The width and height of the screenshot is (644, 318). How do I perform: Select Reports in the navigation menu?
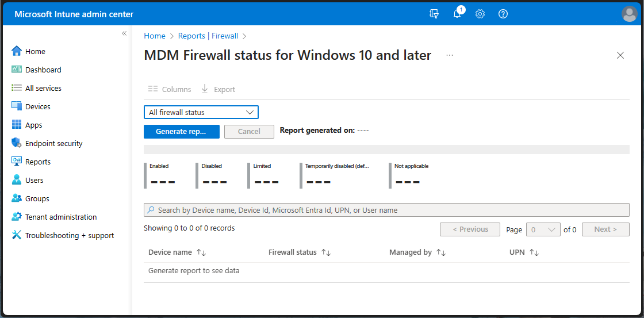(37, 162)
